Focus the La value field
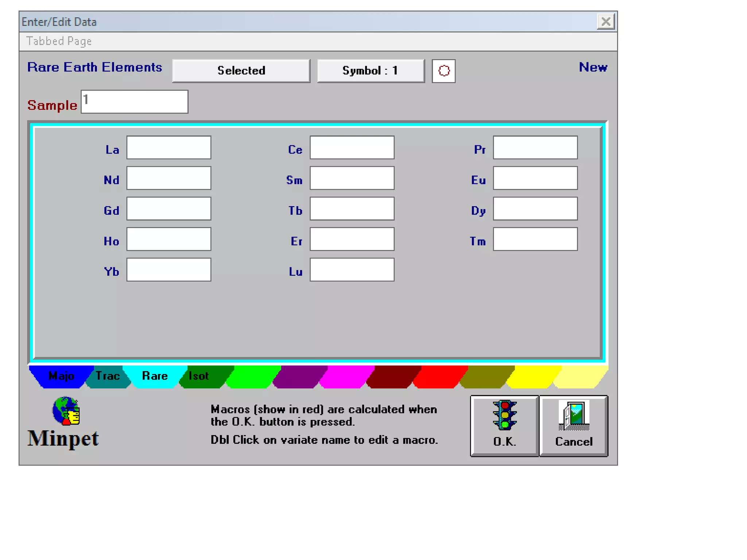The height and width of the screenshot is (560, 747). click(x=169, y=148)
